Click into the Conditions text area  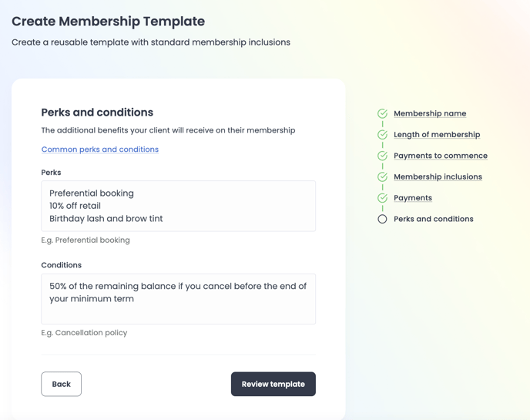tap(178, 299)
